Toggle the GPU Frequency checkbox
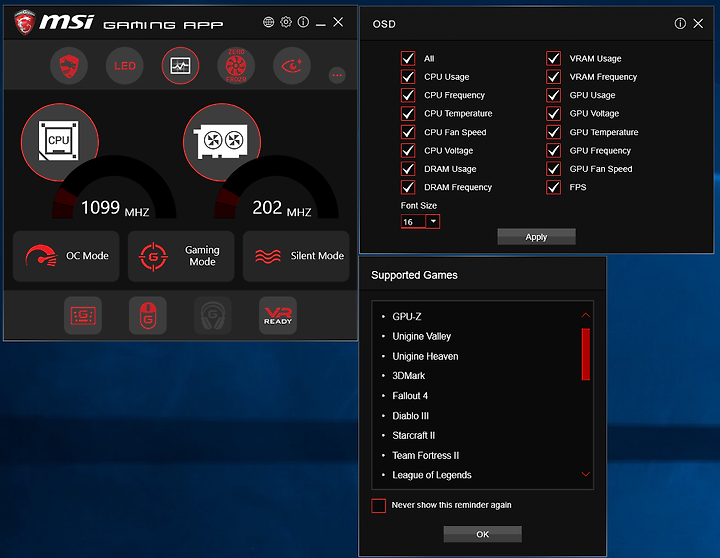Image resolution: width=720 pixels, height=558 pixels. [x=553, y=151]
